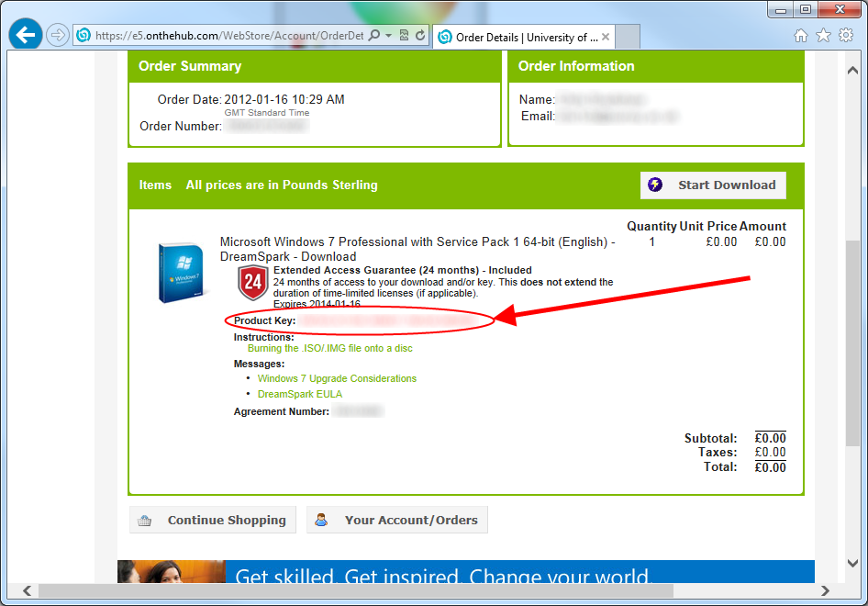Click the browser Forward arrow button
868x606 pixels.
(57, 36)
